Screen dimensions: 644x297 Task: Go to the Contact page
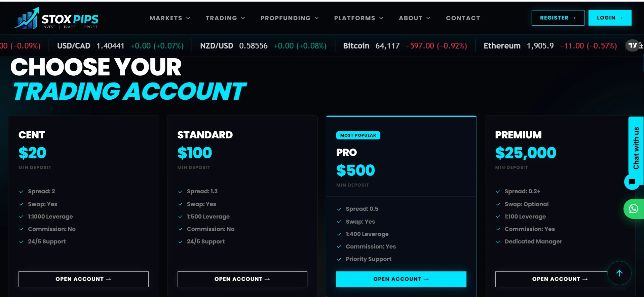click(463, 18)
